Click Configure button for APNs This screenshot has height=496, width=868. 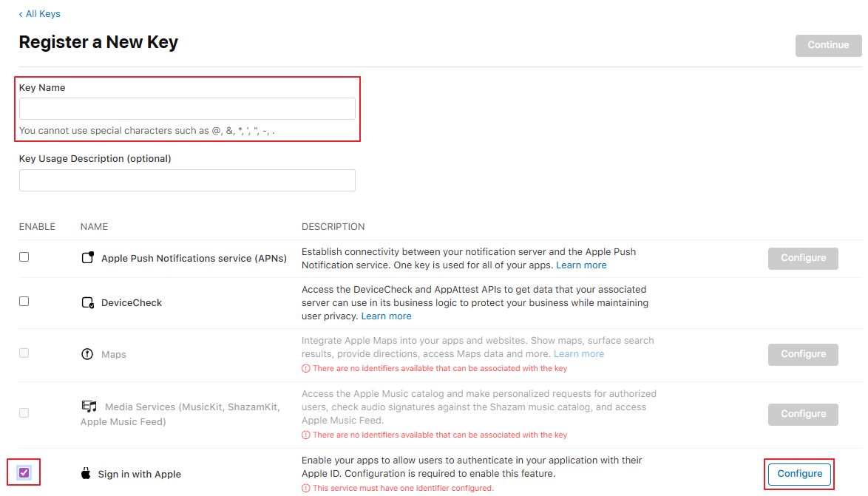coord(803,258)
